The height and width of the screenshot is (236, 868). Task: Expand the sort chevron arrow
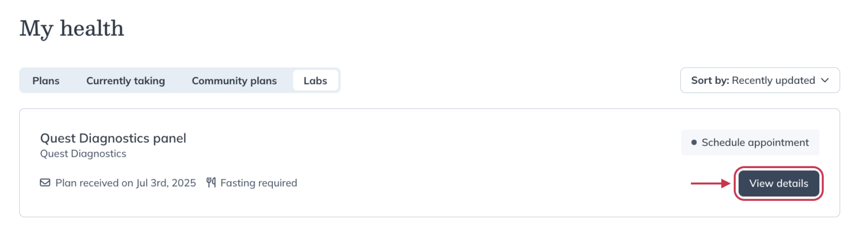[x=824, y=80]
